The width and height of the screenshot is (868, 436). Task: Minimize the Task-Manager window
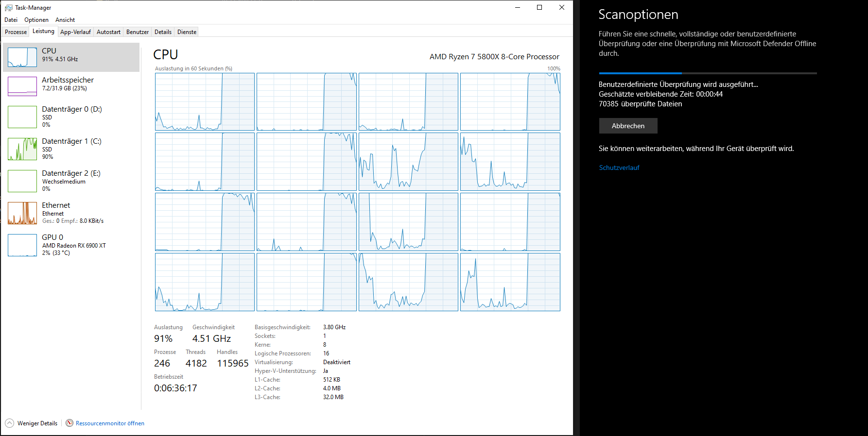pyautogui.click(x=518, y=7)
